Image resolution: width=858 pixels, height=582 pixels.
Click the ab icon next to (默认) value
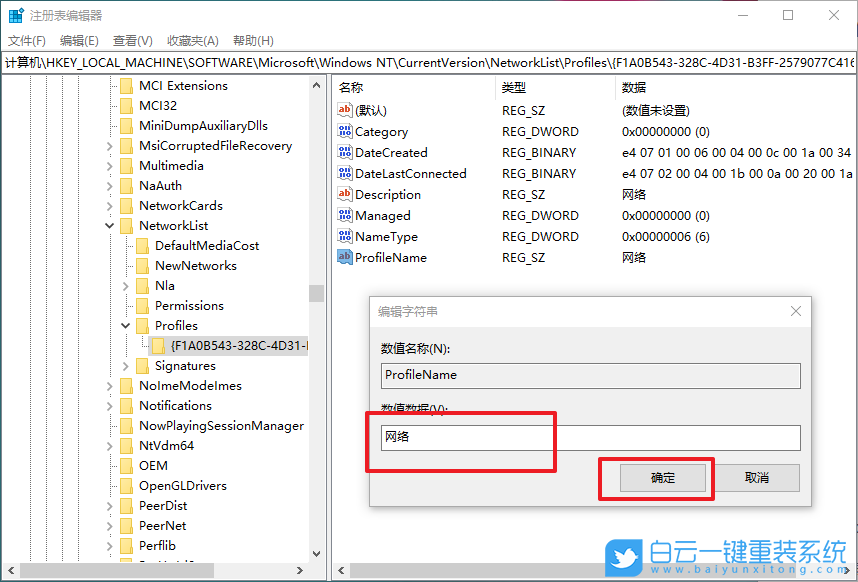[345, 110]
